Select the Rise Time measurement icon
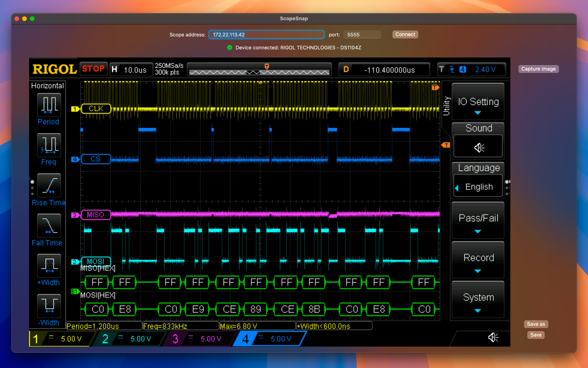 coord(49,185)
